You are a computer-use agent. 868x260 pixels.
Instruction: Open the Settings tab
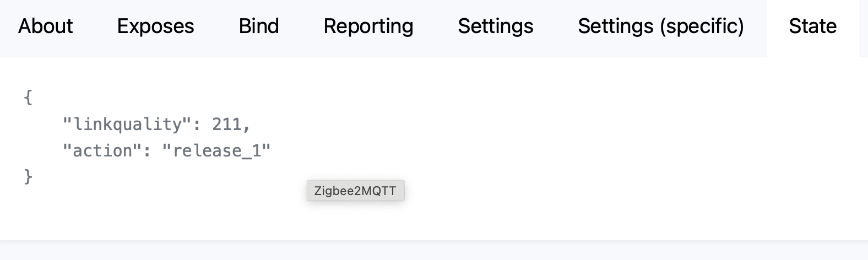coord(496,26)
